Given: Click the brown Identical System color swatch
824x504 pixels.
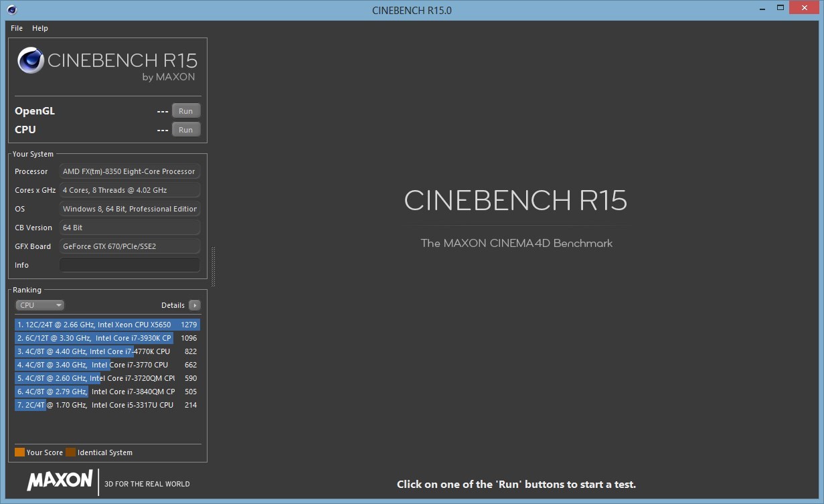Looking at the screenshot, I should tap(70, 452).
